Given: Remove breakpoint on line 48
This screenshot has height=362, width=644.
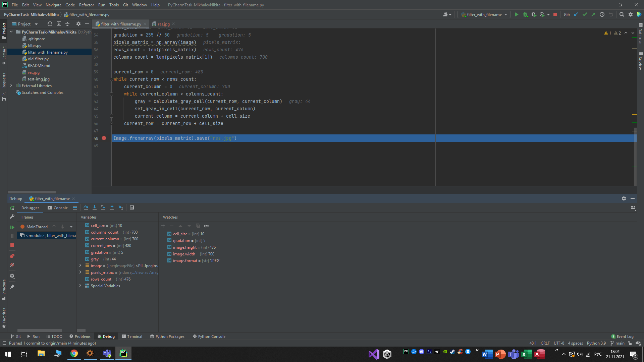Looking at the screenshot, I should 104,138.
